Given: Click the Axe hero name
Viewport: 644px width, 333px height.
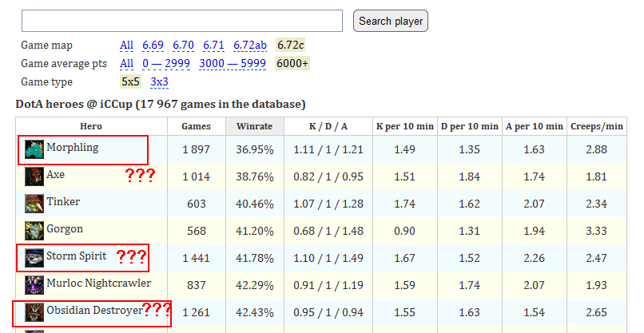Looking at the screenshot, I should [x=55, y=175].
